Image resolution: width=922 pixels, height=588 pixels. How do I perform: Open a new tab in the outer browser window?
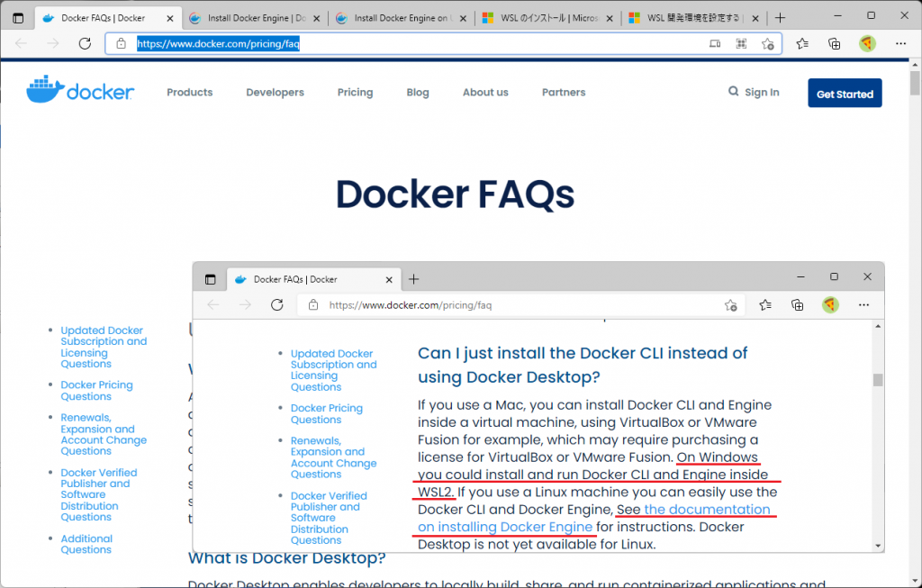(x=780, y=18)
